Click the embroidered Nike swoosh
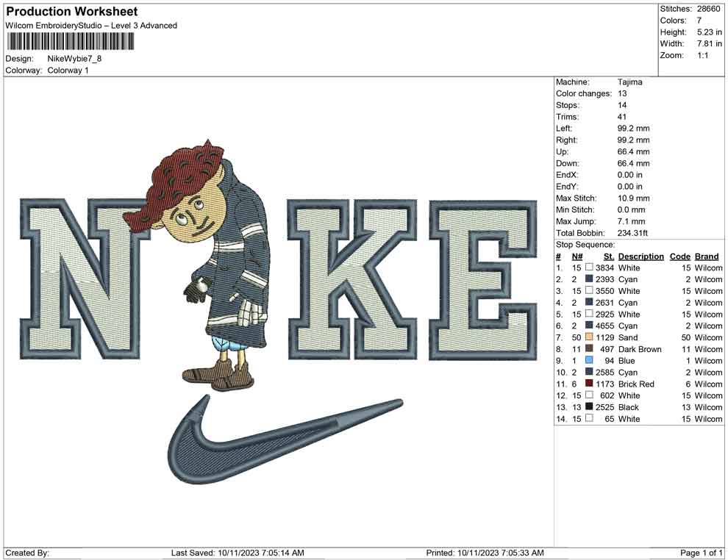Image resolution: width=728 pixels, height=560 pixels. pyautogui.click(x=284, y=439)
